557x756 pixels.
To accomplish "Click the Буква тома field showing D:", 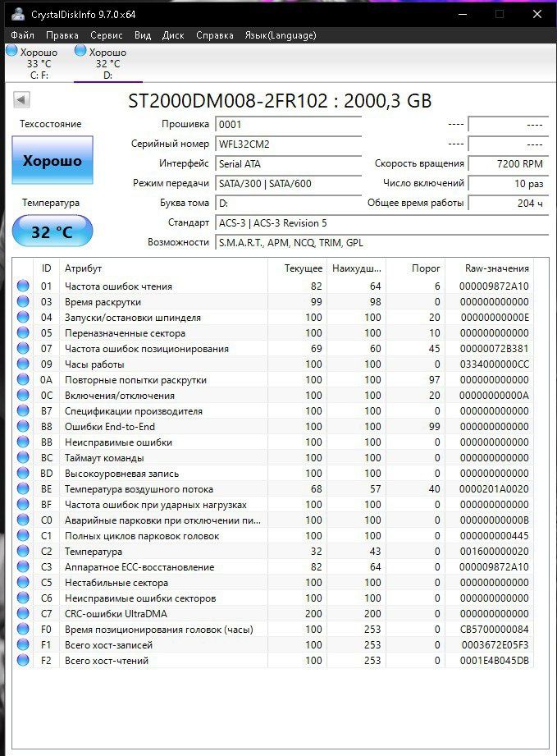I will [288, 203].
